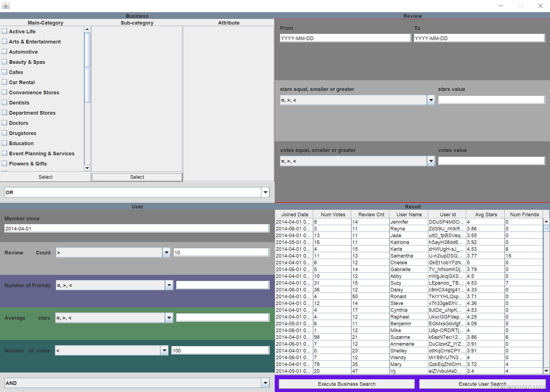The height and width of the screenshot is (392, 550).
Task: Check Department Stores category
Action: [5, 113]
